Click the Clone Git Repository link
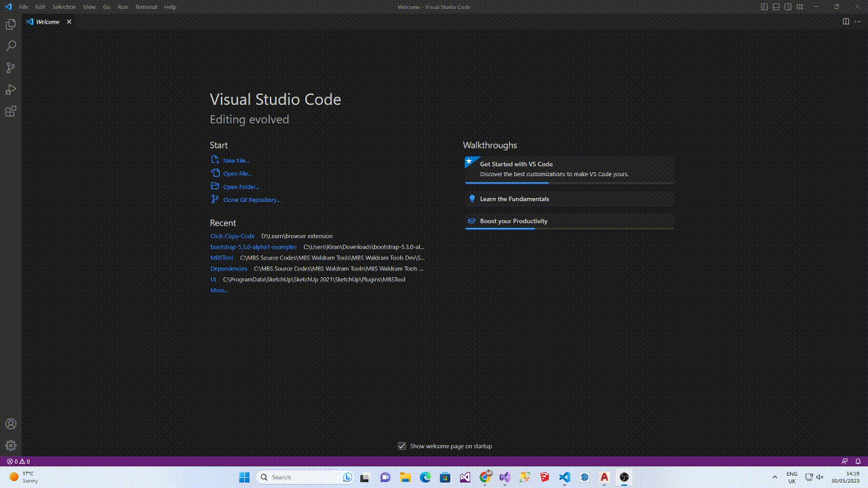Viewport: 868px width, 488px height. coord(252,200)
